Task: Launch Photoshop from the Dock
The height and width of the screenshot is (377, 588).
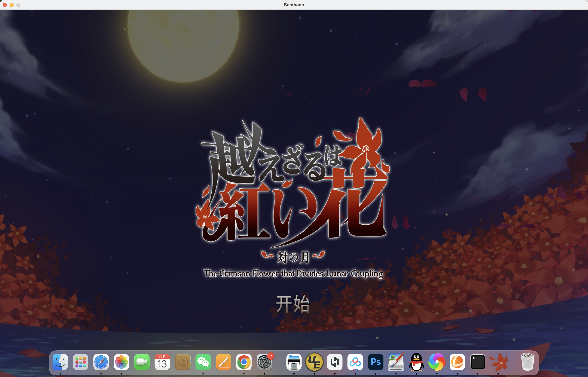Action: coord(375,362)
